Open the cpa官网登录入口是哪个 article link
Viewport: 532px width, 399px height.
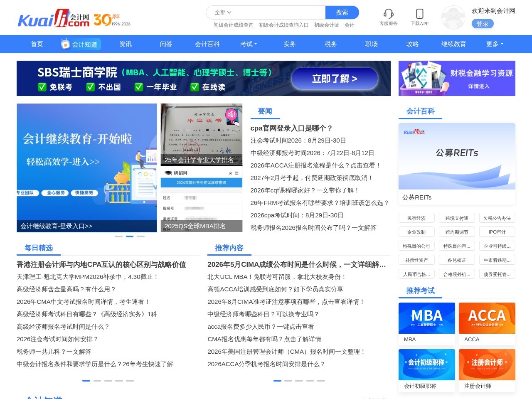[x=290, y=128]
